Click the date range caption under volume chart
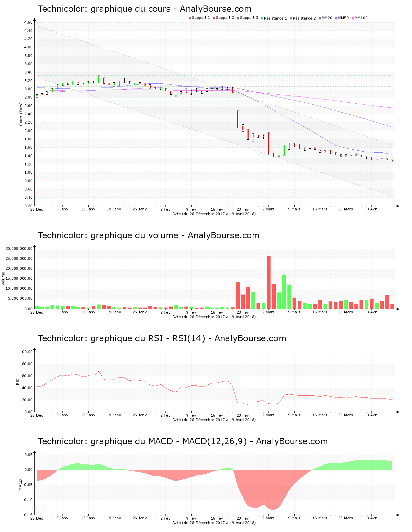 214,317
